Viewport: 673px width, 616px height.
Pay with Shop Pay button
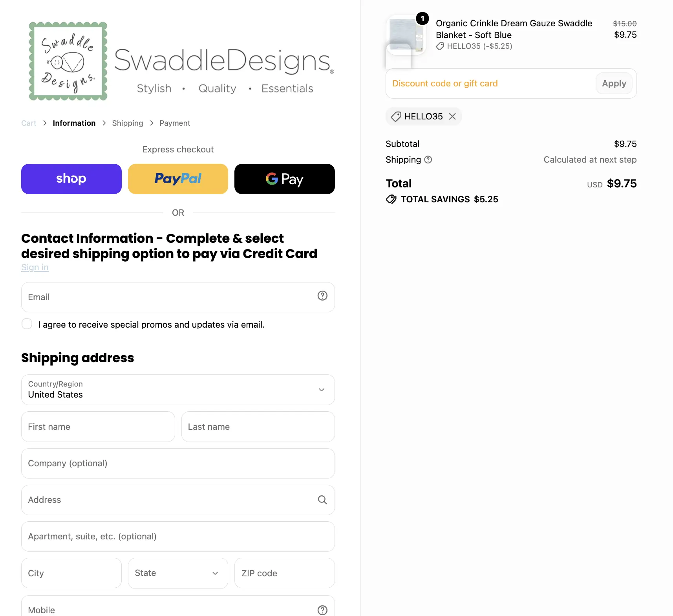(71, 179)
